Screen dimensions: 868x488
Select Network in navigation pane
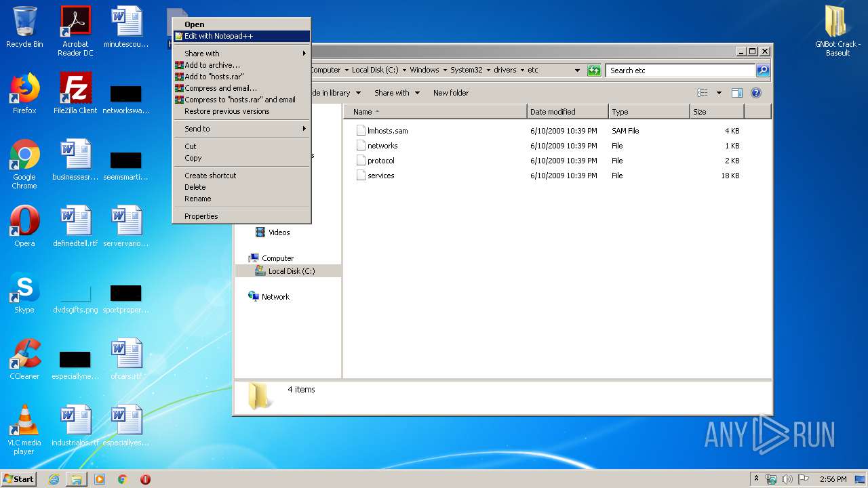275,297
